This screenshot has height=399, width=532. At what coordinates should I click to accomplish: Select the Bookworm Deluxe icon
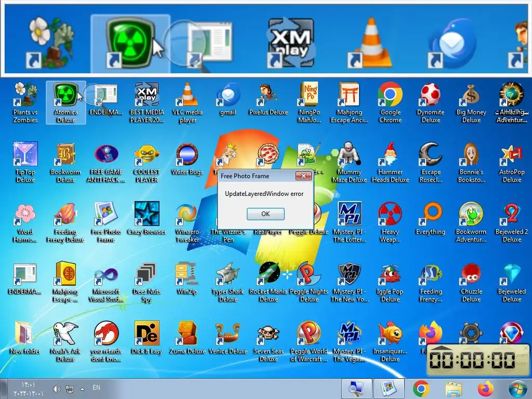pos(66,162)
